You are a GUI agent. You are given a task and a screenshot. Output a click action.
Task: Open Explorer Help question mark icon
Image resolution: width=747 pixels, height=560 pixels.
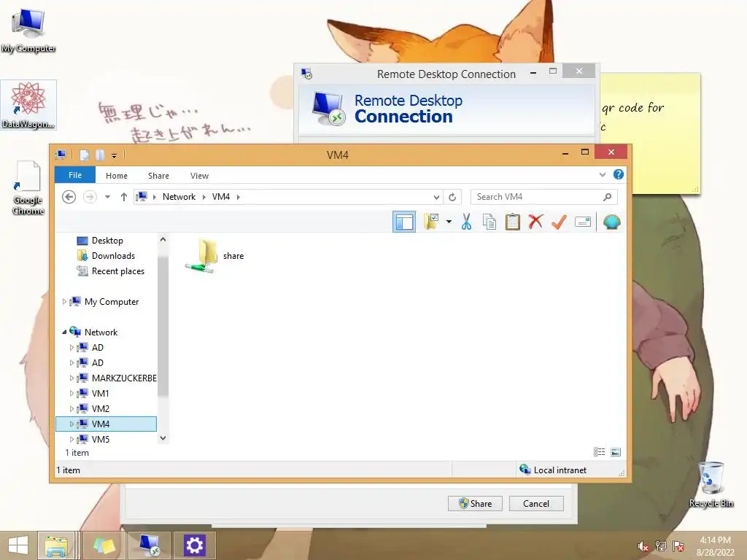[619, 175]
